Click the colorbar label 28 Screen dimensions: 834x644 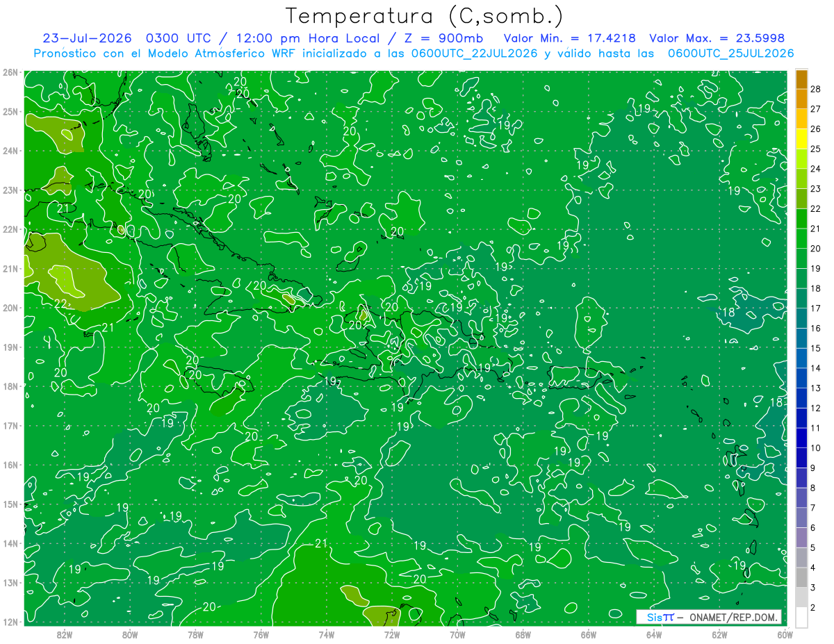click(x=816, y=89)
